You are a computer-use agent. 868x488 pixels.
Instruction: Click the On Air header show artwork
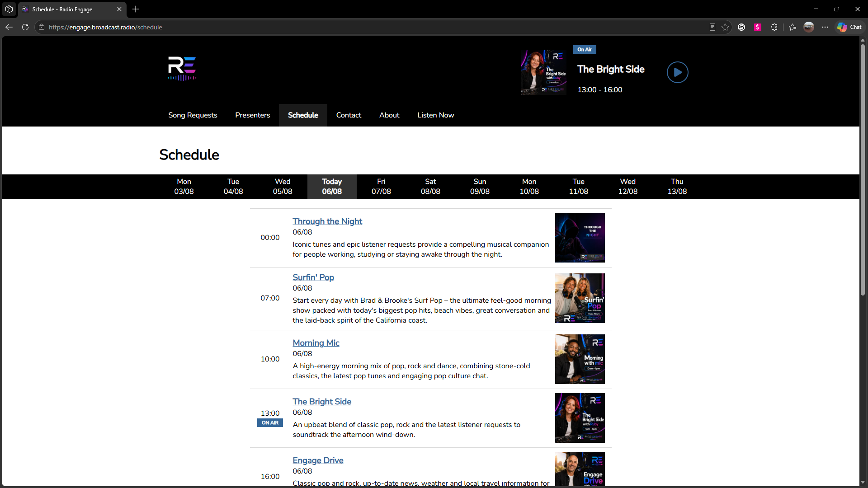point(544,72)
